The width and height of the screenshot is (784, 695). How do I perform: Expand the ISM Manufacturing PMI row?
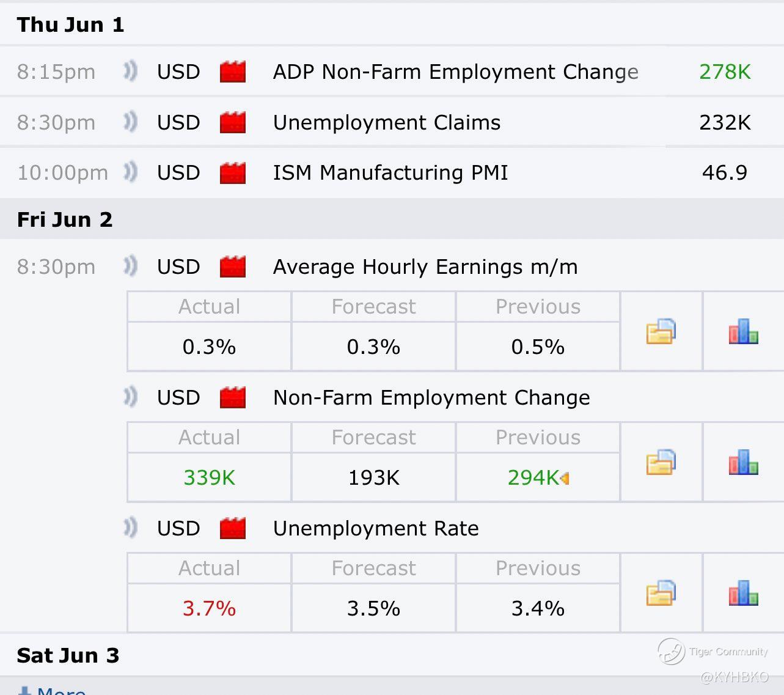[390, 172]
